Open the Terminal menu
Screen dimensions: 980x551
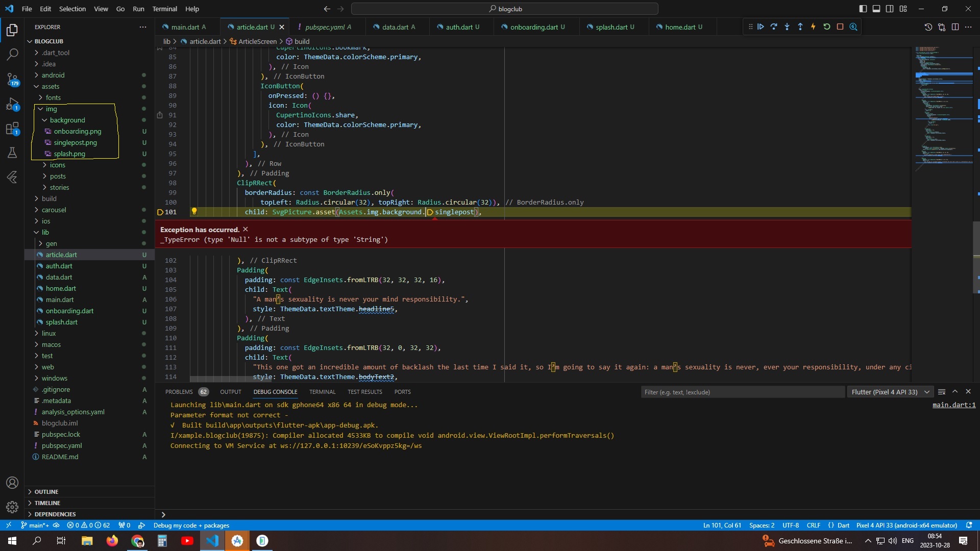164,9
